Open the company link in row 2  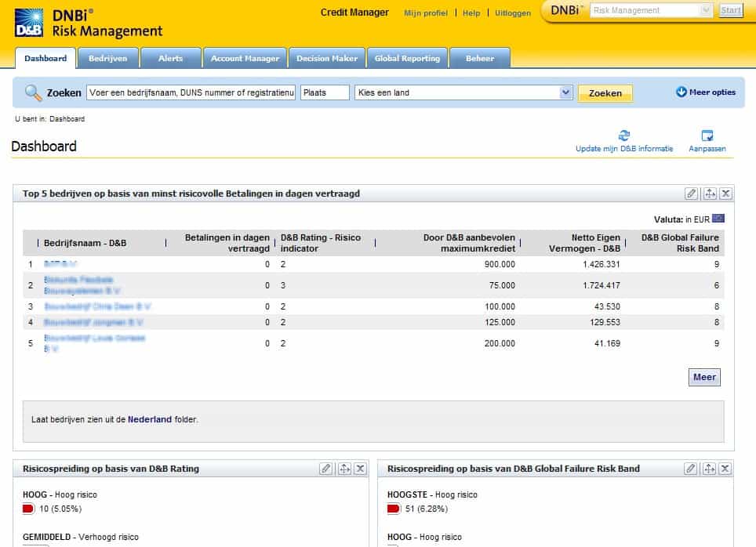(x=82, y=284)
